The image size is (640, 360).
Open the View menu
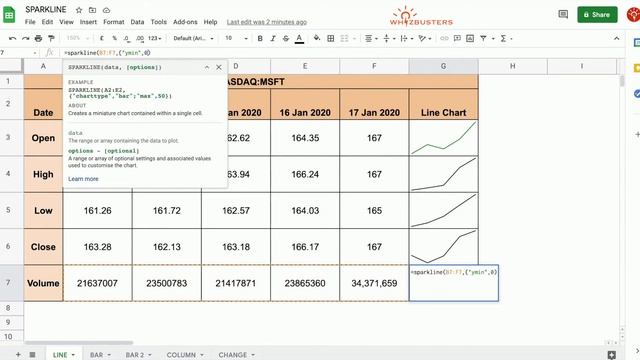pyautogui.click(x=66, y=22)
